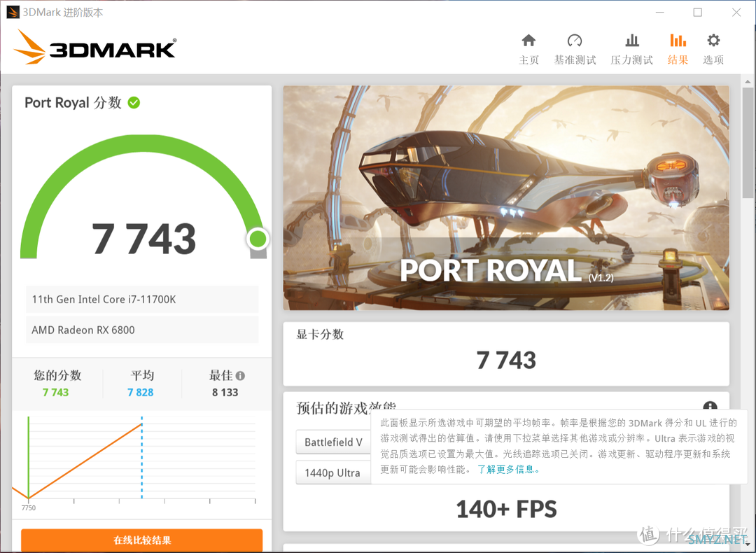Click the info icon next to 最佳
Screen dimensions: 756x553
click(x=240, y=376)
